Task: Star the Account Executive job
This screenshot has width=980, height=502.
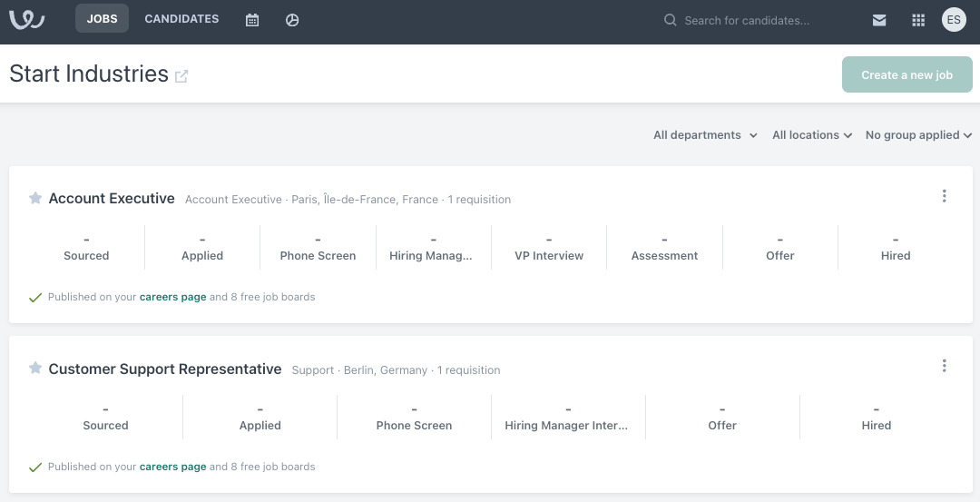Action: click(x=35, y=199)
